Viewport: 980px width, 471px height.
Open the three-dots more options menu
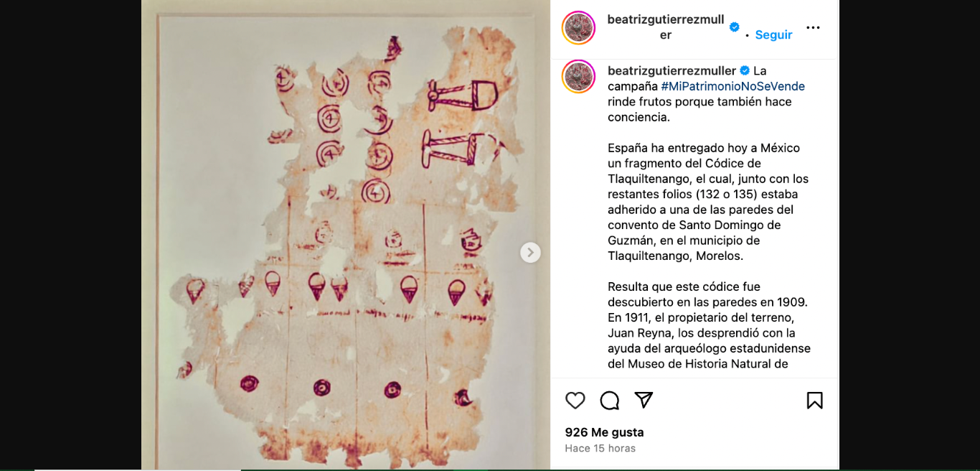[813, 28]
